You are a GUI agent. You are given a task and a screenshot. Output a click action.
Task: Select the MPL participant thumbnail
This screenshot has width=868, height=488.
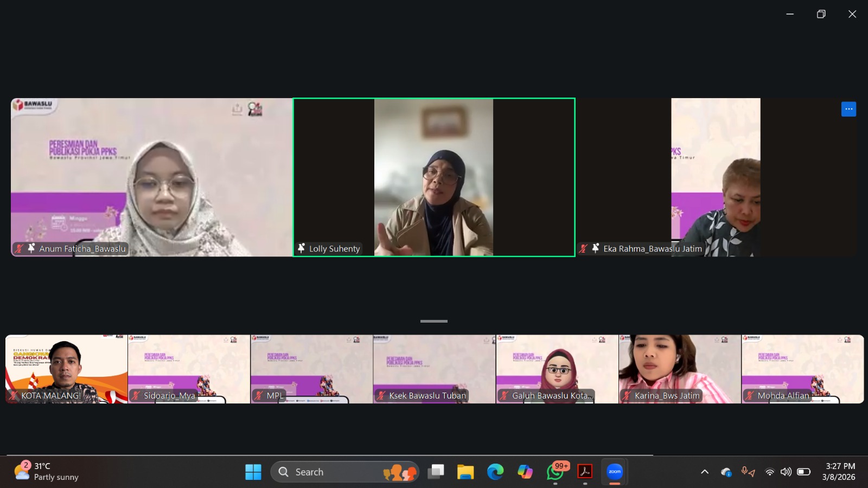(311, 369)
